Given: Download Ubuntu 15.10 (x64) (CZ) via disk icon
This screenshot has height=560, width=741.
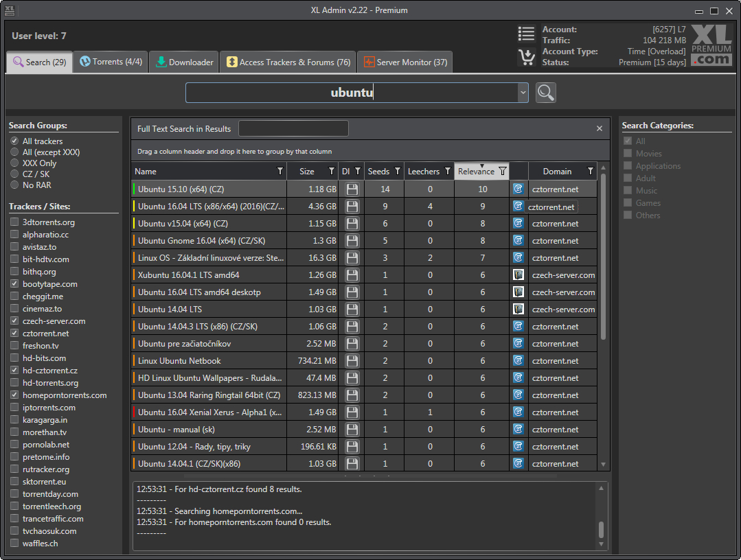Looking at the screenshot, I should coord(352,189).
